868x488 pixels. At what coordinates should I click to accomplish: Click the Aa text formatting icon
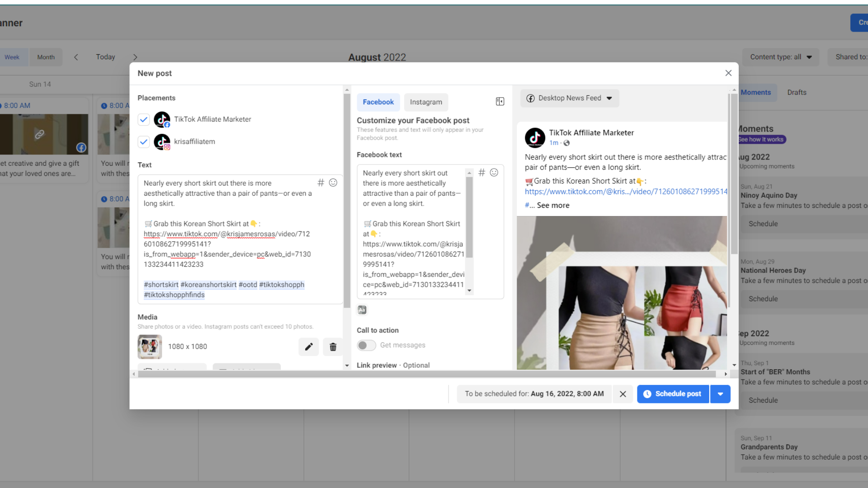click(362, 310)
